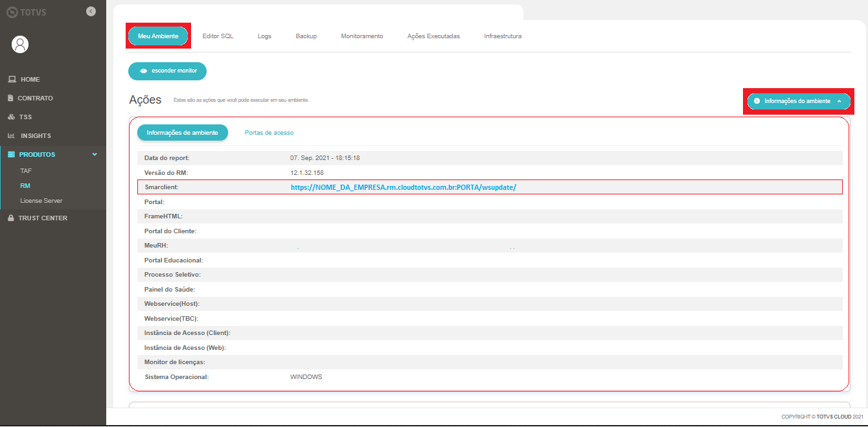The image size is (868, 427).
Task: Open the Monitoramento tab
Action: (361, 36)
